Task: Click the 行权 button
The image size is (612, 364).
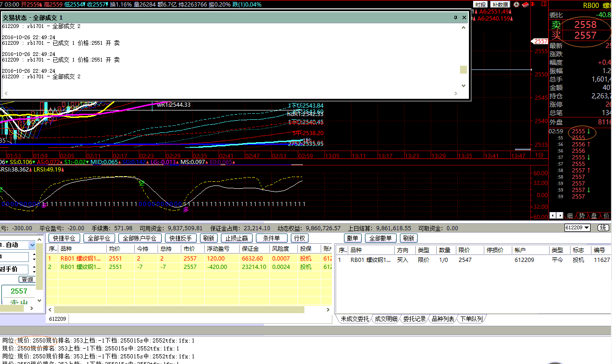Action: (299, 238)
